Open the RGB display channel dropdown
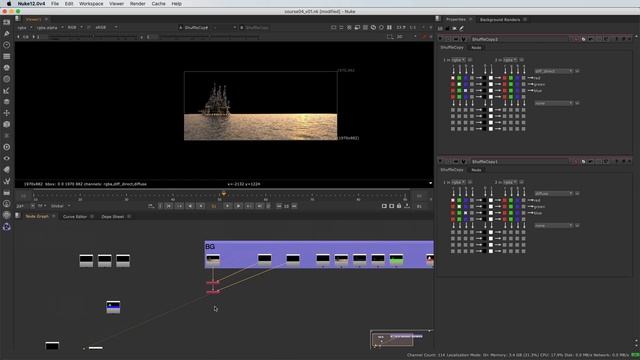 click(75, 27)
